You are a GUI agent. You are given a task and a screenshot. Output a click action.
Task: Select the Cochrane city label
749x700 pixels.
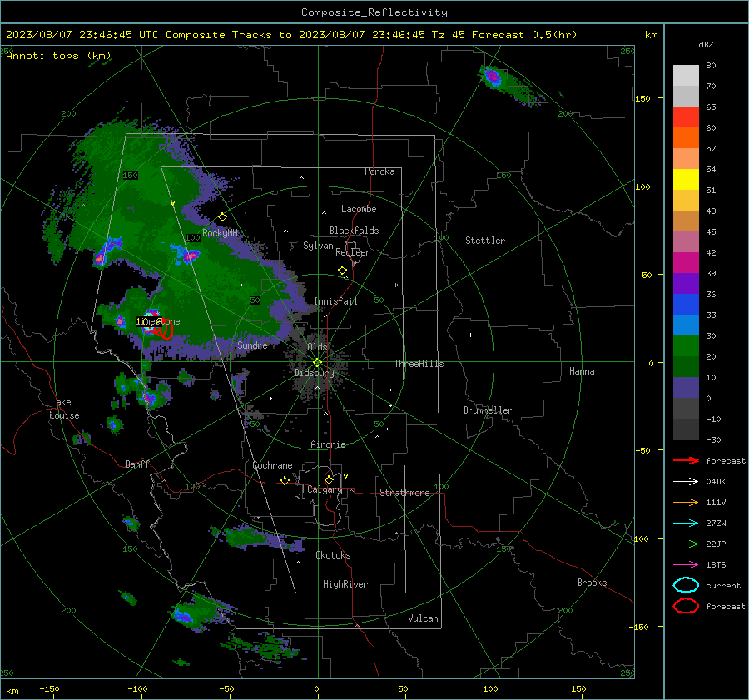click(x=272, y=465)
